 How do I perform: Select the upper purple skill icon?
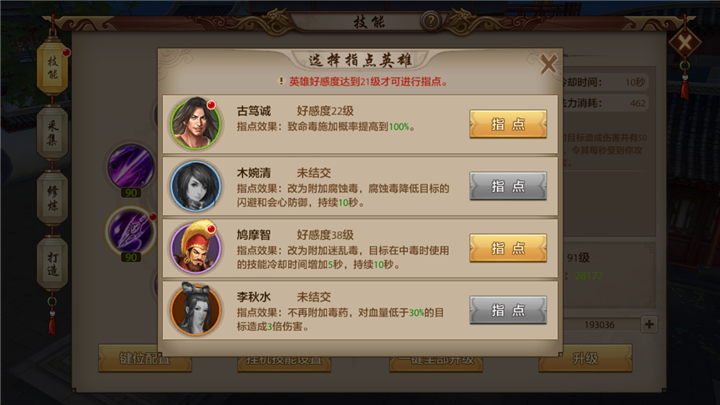pyautogui.click(x=131, y=167)
